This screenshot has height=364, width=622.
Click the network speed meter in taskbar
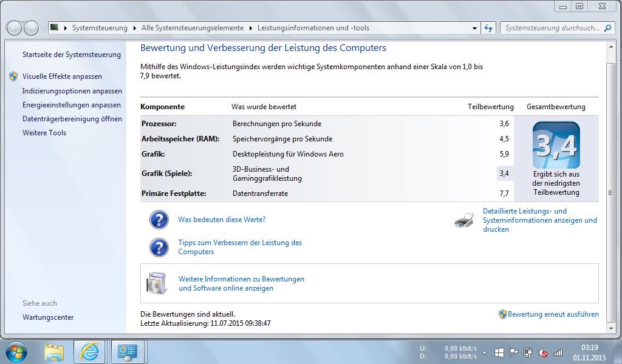448,352
